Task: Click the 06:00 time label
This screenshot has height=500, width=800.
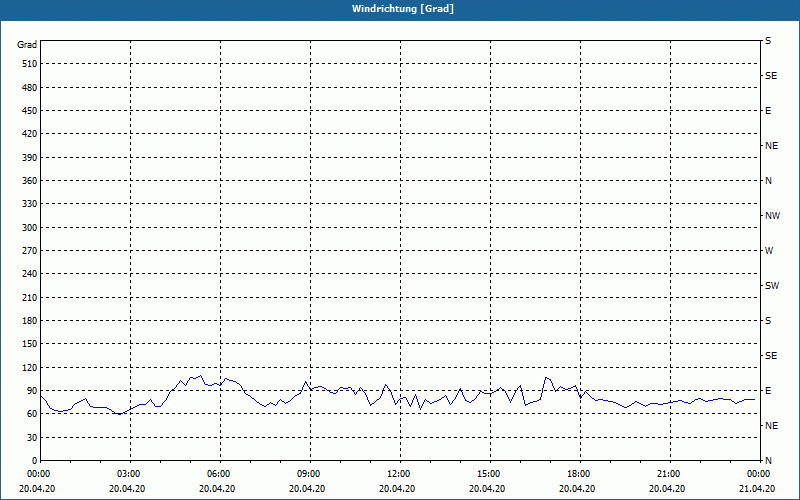Action: (x=219, y=474)
